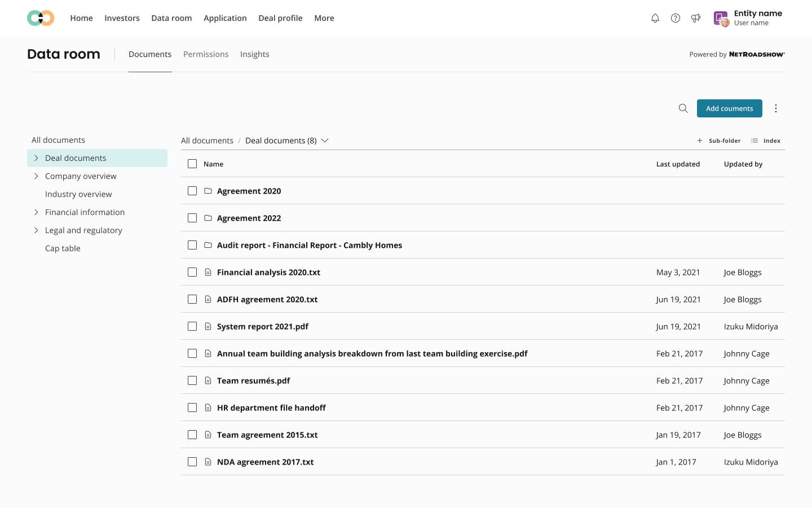Click the user avatar icon
This screenshot has width=812, height=508.
click(722, 19)
